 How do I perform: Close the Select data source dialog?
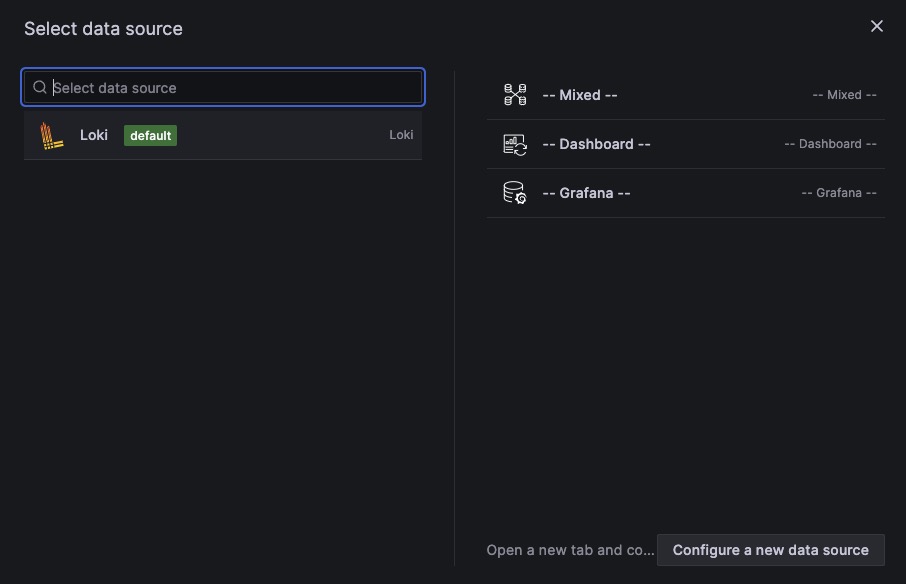tap(877, 26)
